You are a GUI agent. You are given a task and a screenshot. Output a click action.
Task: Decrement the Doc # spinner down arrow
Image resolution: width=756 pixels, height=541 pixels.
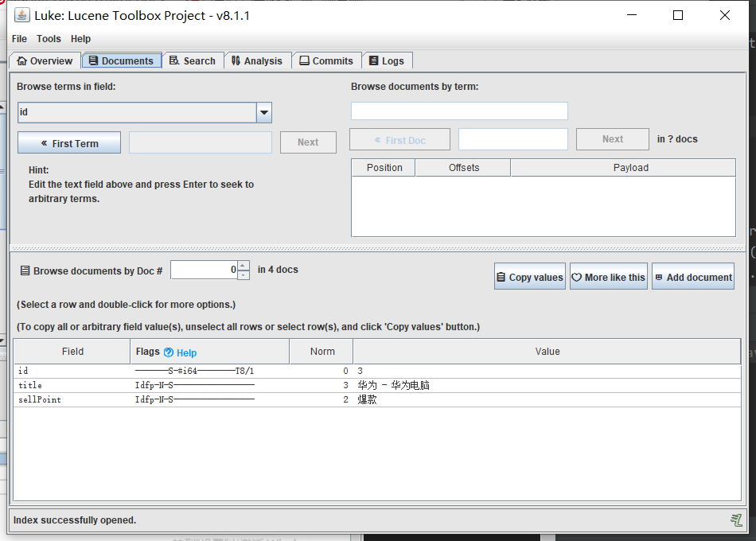(244, 274)
